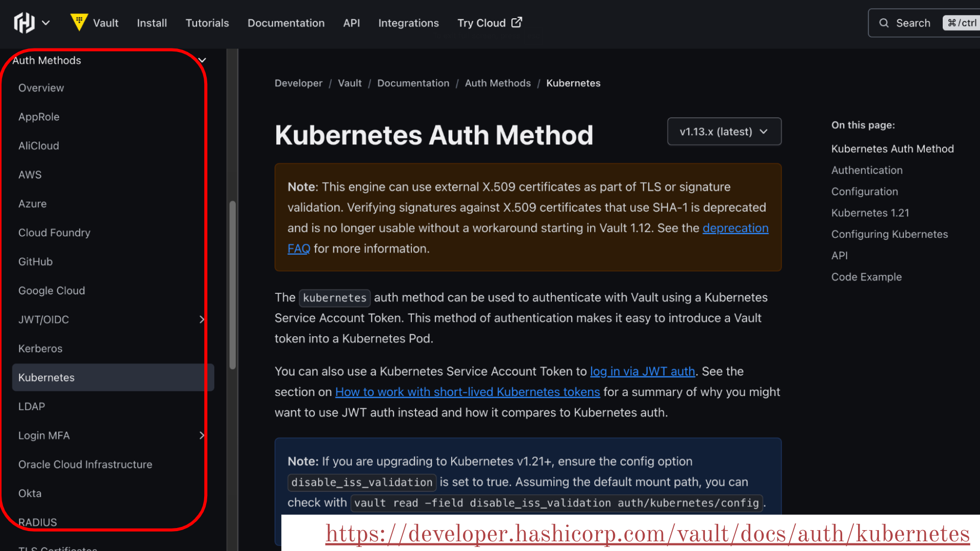Click the sidebar scrollbar thumb
The image size is (980, 551).
coord(232,285)
